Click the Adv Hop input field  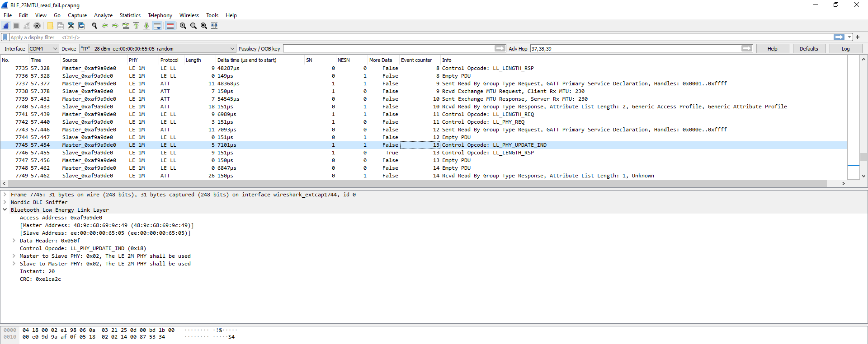pyautogui.click(x=636, y=49)
